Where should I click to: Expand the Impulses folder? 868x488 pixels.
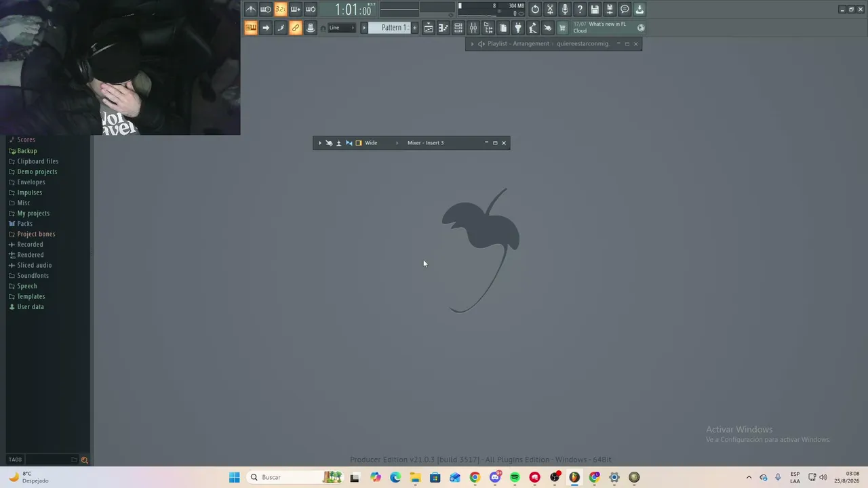29,192
